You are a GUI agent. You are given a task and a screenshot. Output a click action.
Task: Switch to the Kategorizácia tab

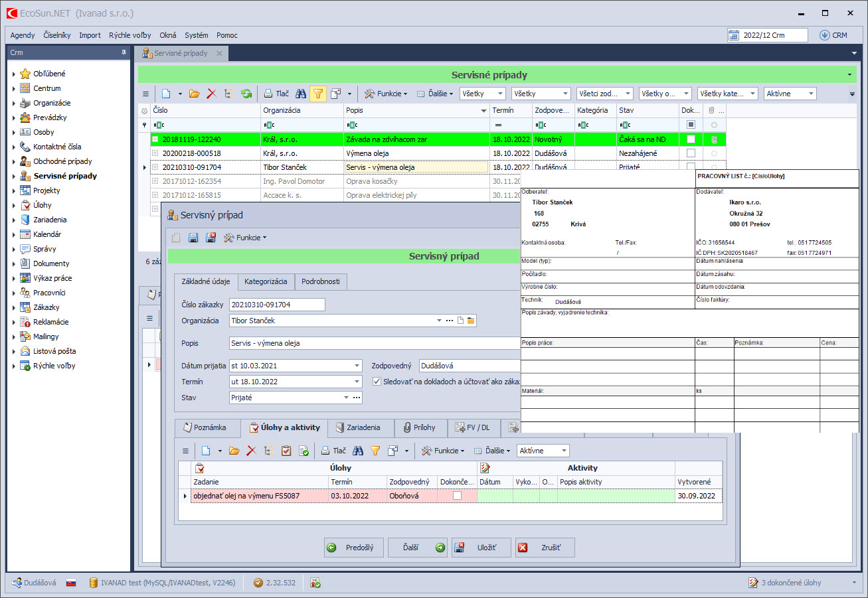266,281
